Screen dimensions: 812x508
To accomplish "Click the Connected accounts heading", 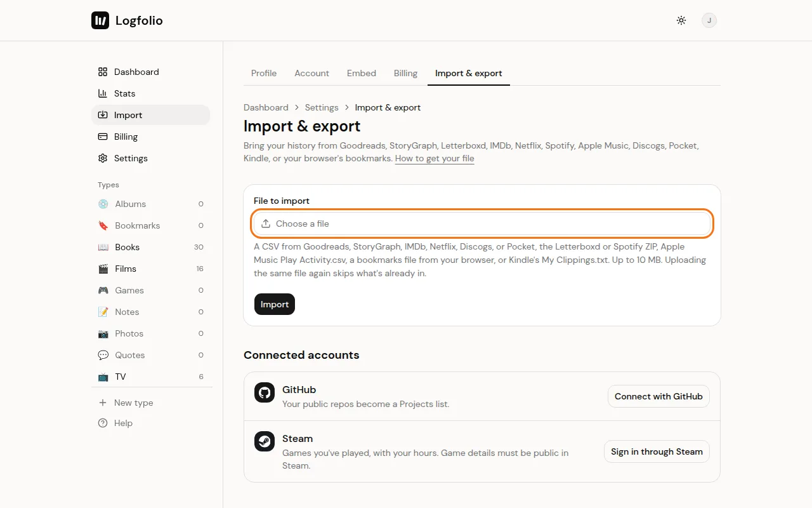I will (x=301, y=355).
